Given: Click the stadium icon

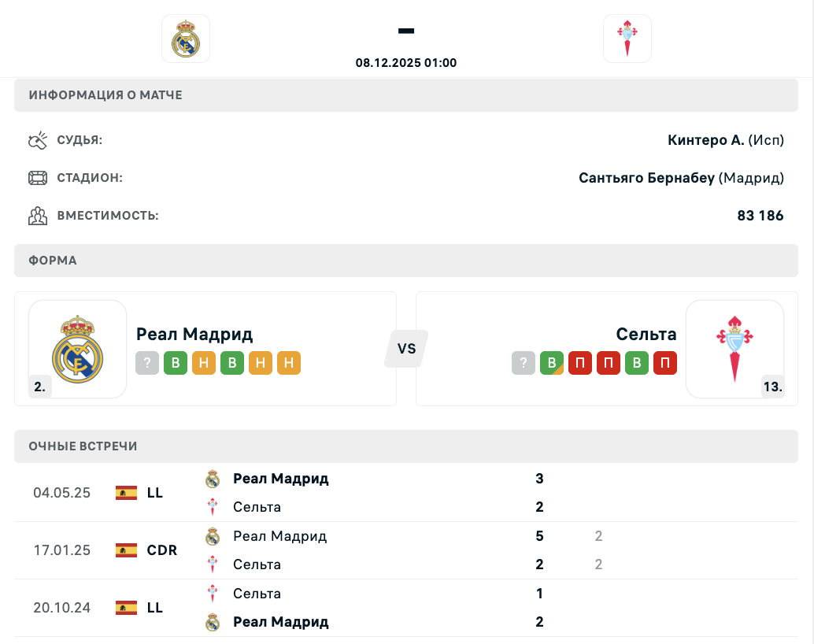Looking at the screenshot, I should 38,178.
